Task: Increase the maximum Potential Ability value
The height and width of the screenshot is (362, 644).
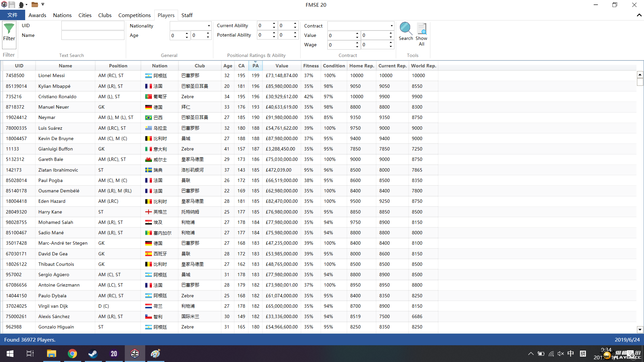Action: 295,33
